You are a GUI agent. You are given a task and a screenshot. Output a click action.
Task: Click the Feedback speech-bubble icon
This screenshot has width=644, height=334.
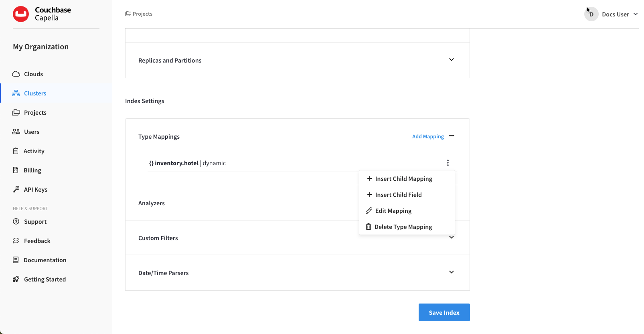[x=16, y=241]
